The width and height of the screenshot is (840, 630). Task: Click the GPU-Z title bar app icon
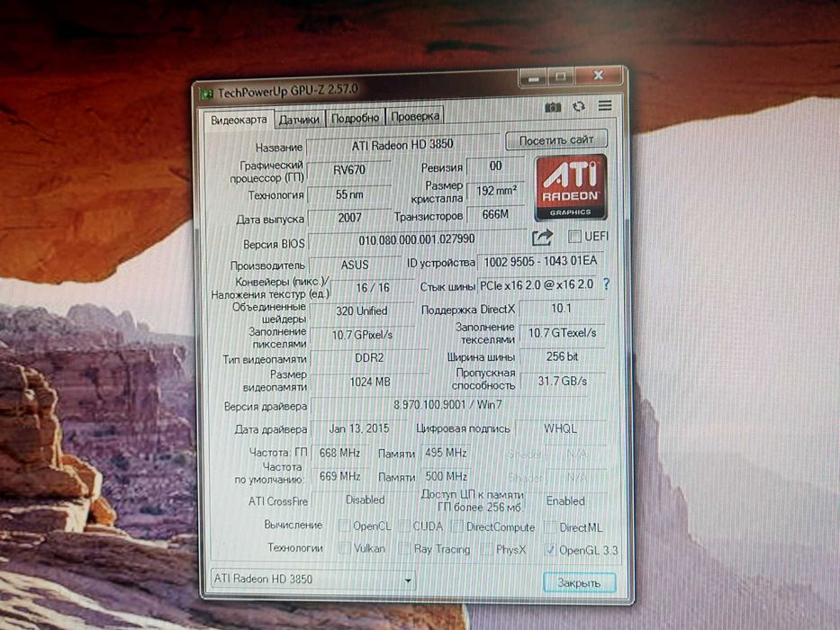[207, 94]
